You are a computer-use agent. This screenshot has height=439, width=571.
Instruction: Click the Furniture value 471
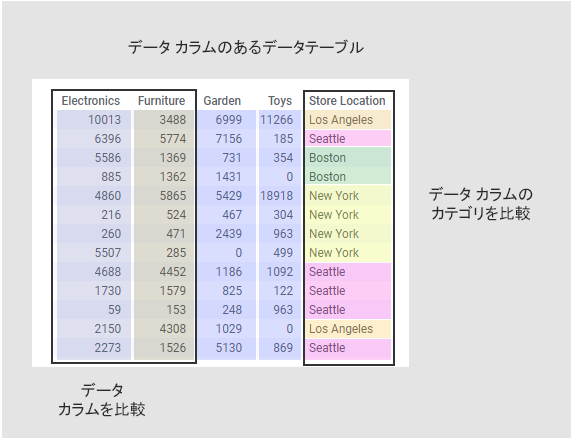click(176, 233)
